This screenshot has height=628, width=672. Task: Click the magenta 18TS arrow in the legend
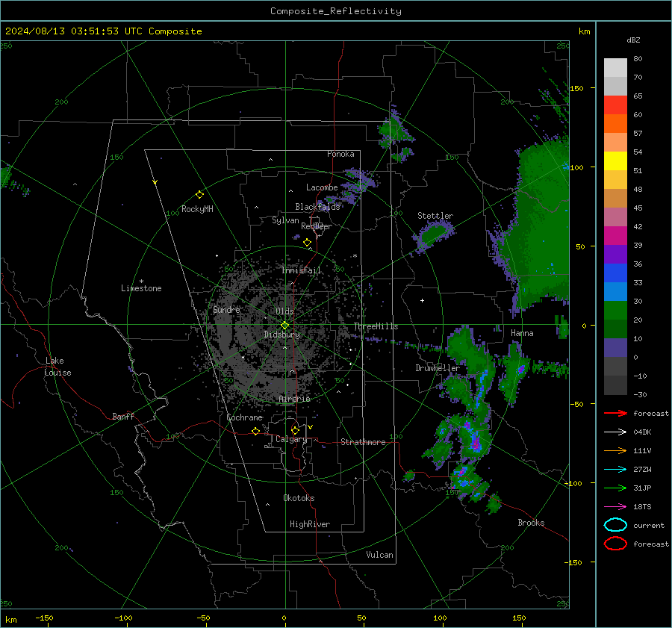coord(615,507)
